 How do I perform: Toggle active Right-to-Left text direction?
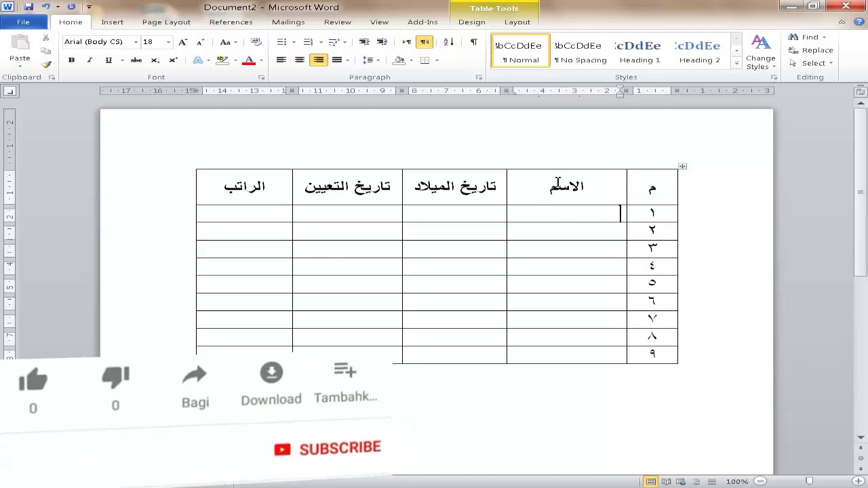pos(425,42)
